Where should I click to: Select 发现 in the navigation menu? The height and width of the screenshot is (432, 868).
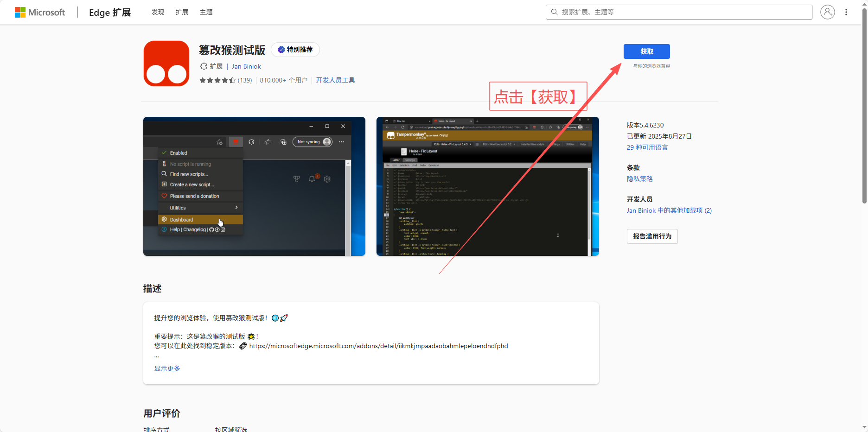158,12
